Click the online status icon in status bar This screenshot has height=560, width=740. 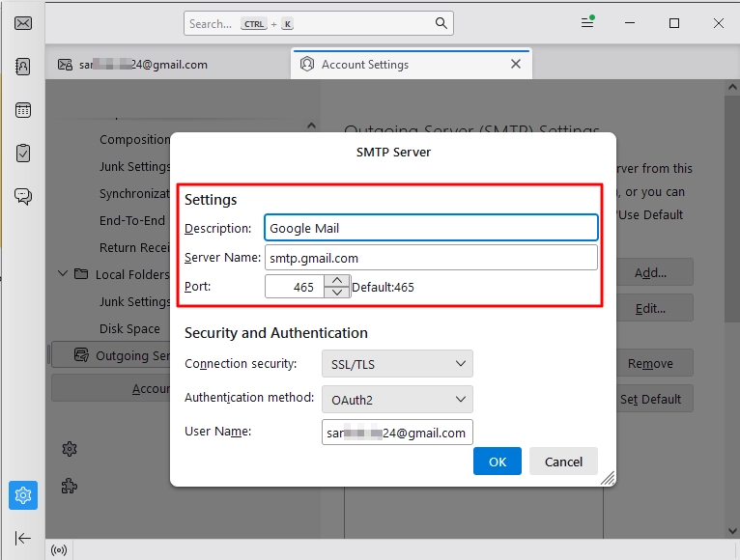coord(59,550)
